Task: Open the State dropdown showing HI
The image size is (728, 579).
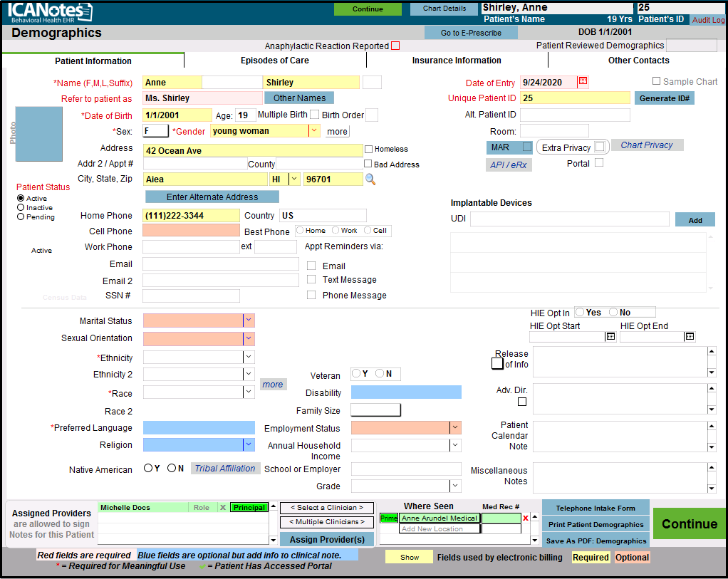Action: click(x=293, y=179)
